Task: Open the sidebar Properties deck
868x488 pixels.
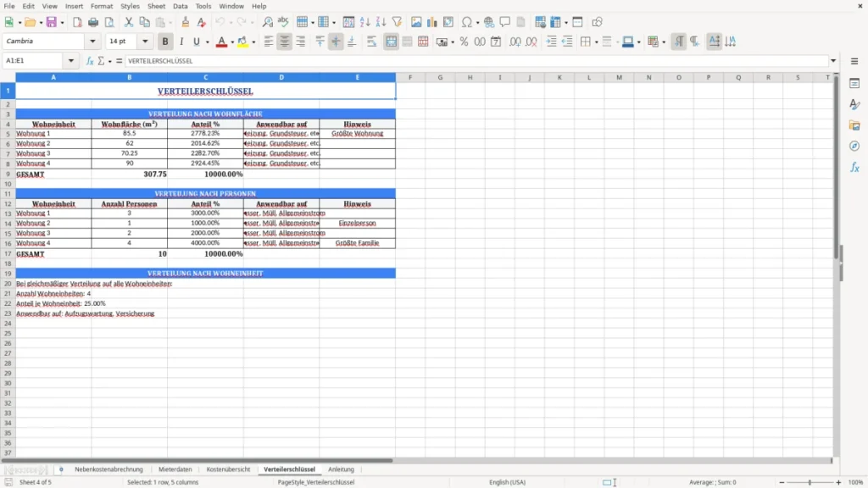Action: click(x=854, y=84)
